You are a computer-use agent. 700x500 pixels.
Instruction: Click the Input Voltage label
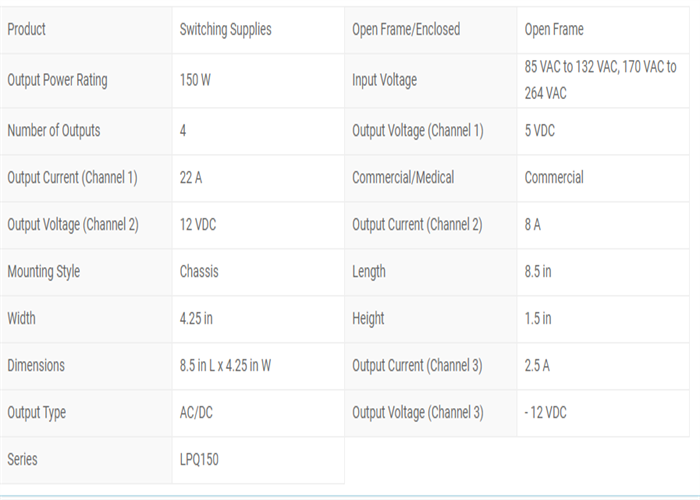384,80
